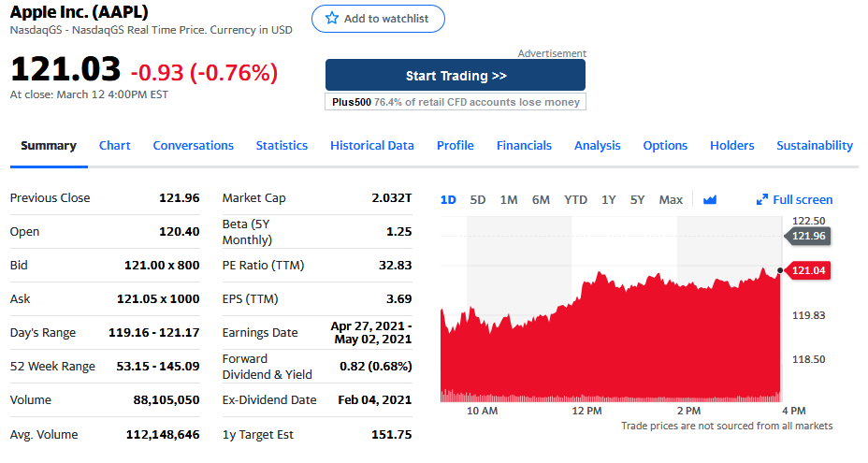Show the Max chart time range
The height and width of the screenshot is (463, 868).
671,199
